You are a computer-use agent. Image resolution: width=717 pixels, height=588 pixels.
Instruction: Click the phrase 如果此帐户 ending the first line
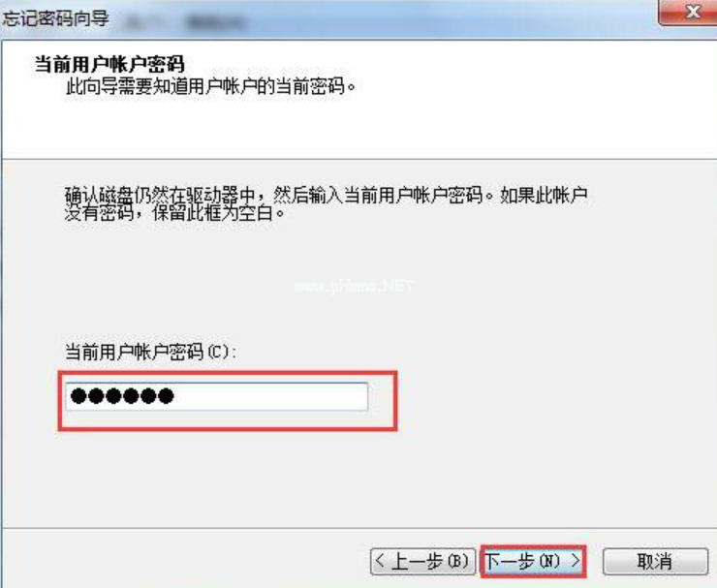point(544,196)
